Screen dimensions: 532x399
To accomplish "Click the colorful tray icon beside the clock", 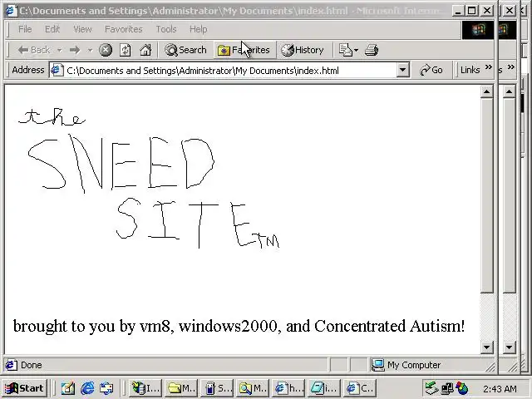I will [462, 388].
